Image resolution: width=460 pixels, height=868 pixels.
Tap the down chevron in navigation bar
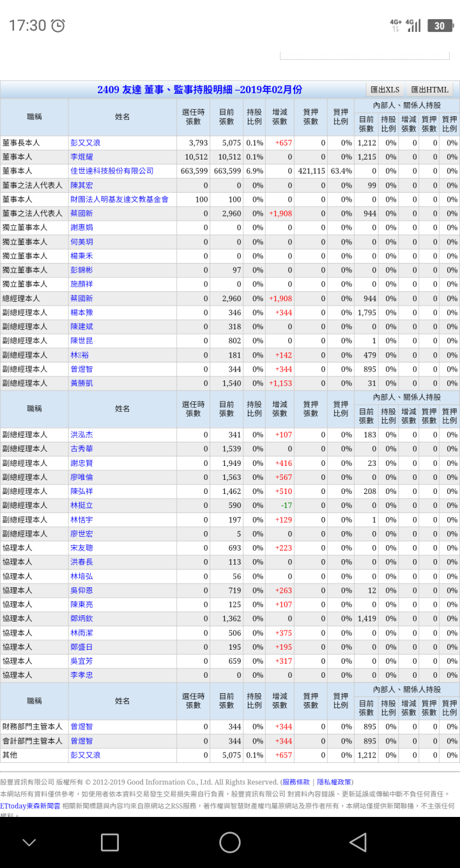(29, 842)
